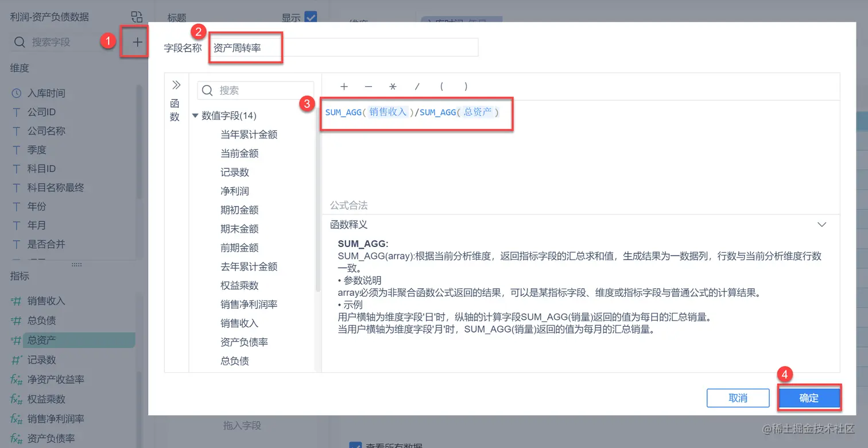Collapse the 数值字段(14) field group
This screenshot has width=868, height=448.
pos(196,115)
